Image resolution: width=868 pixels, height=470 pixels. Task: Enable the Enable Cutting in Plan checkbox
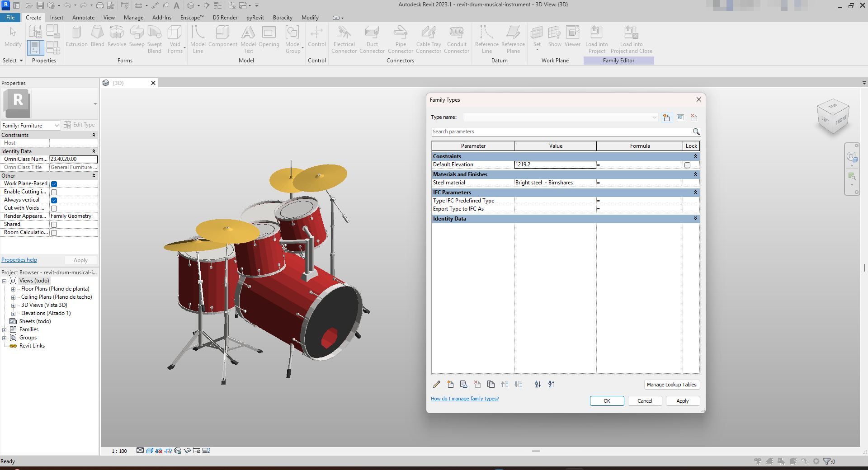point(54,192)
